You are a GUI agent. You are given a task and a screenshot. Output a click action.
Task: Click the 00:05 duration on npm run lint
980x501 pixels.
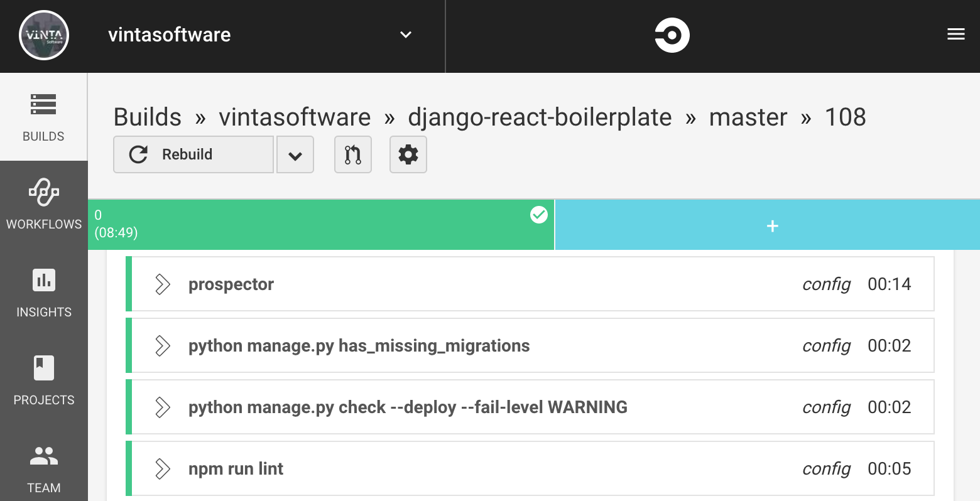coord(890,469)
